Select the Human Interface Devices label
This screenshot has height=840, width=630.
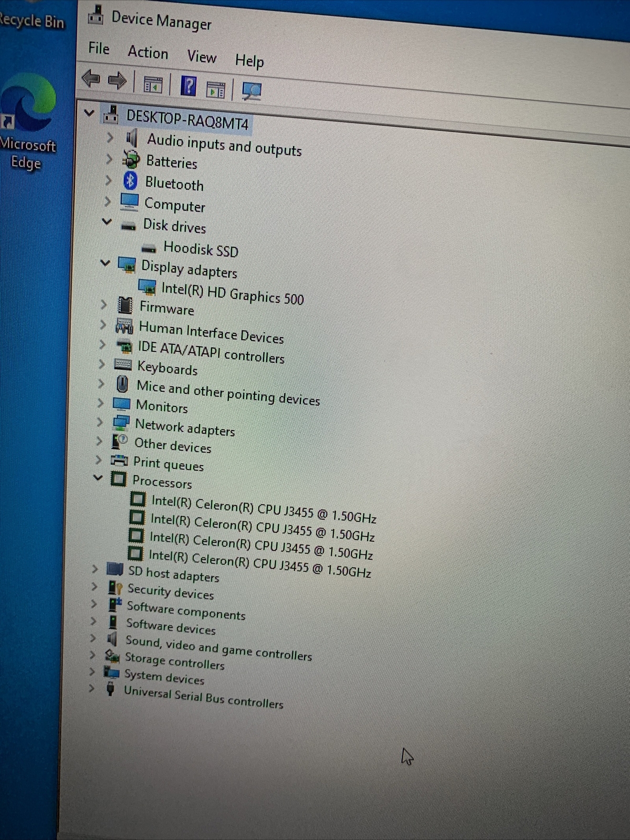pos(211,333)
